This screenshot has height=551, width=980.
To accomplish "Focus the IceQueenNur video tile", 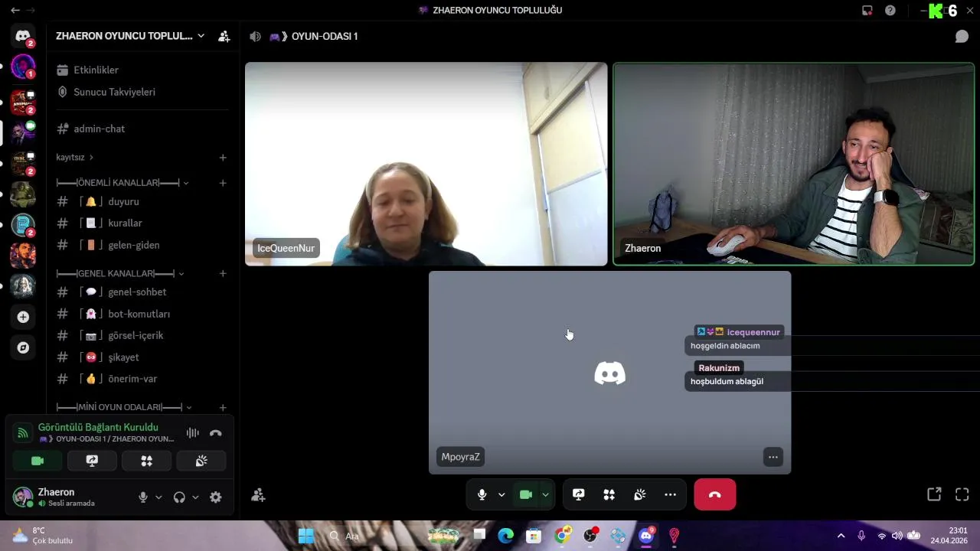I will 426,164.
